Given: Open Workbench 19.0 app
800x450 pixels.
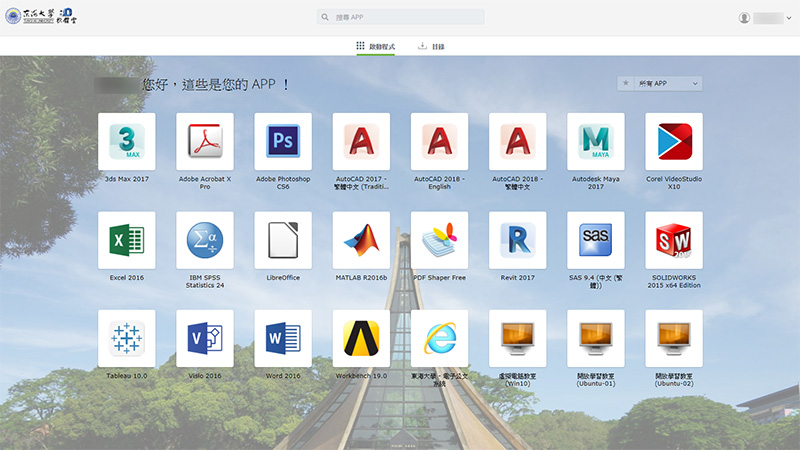Looking at the screenshot, I should pyautogui.click(x=361, y=338).
